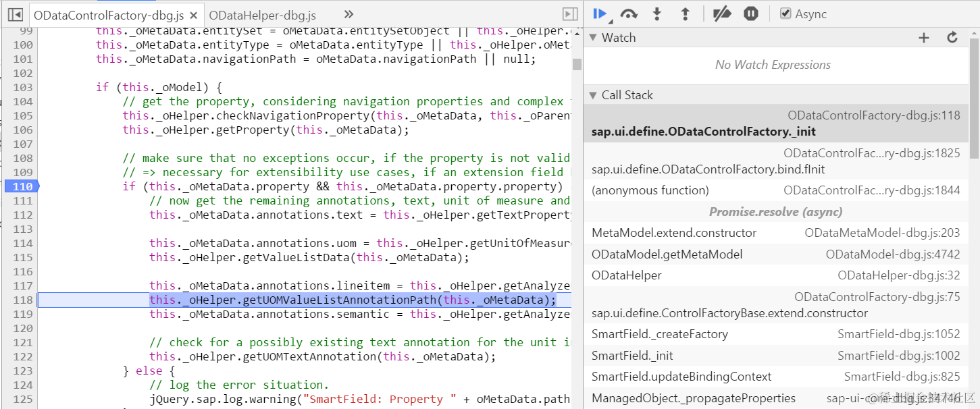Select SmartField._init call frame
Viewport: 980px width, 409px height.
click(776, 356)
